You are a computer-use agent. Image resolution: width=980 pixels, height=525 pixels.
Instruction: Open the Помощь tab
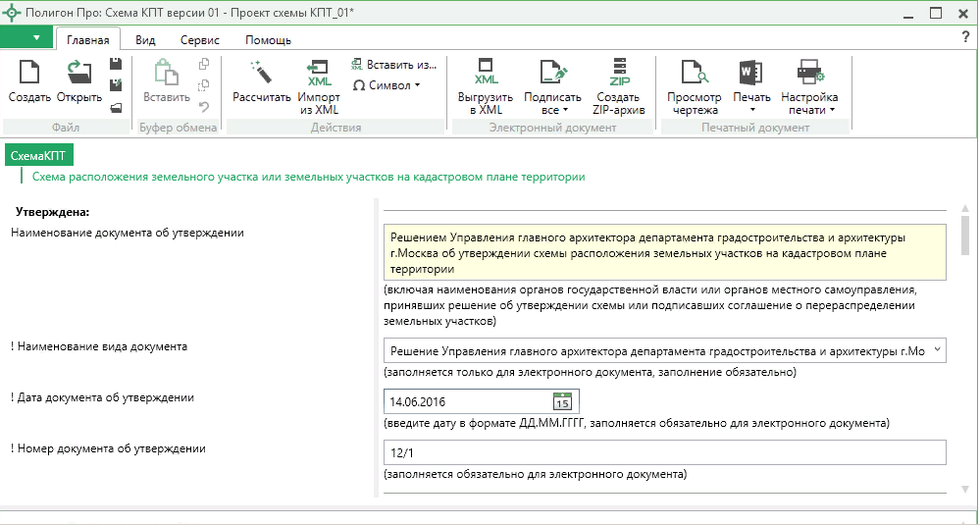point(267,40)
